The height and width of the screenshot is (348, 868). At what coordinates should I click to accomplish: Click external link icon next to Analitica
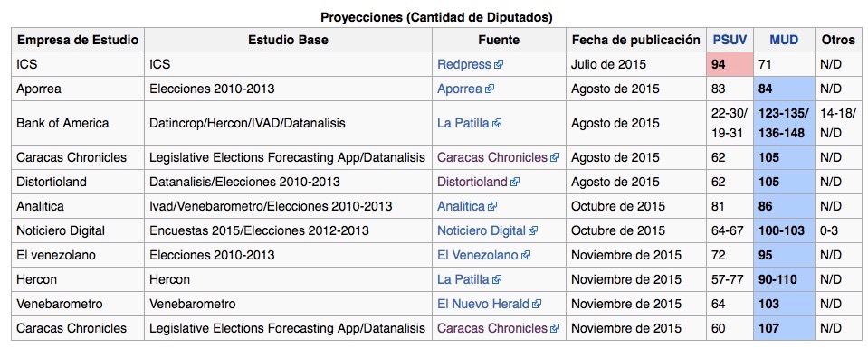pos(492,206)
